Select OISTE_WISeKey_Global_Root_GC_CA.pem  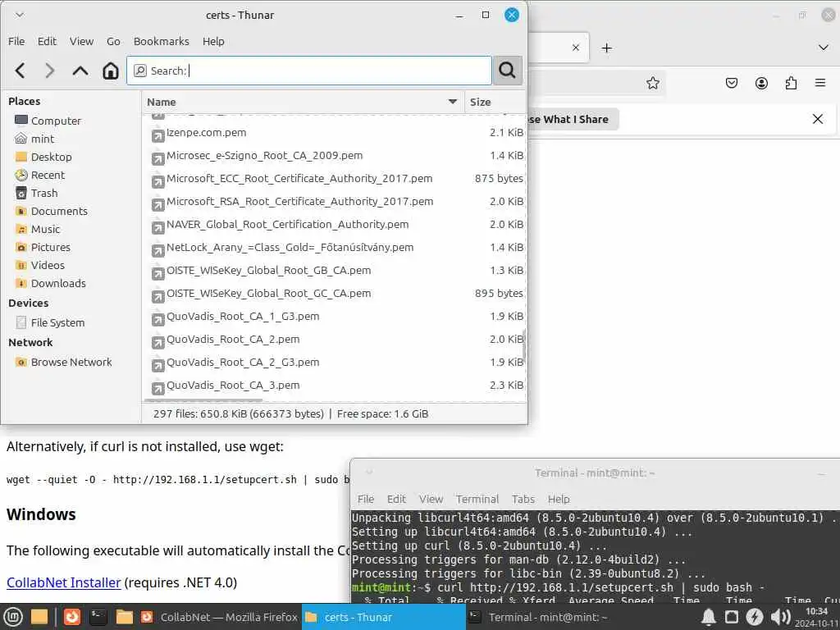tap(268, 294)
